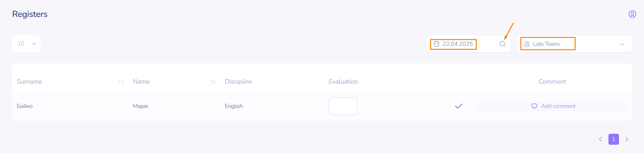The image size is (644, 153).
Task: Click the Add comment link
Action: point(558,106)
